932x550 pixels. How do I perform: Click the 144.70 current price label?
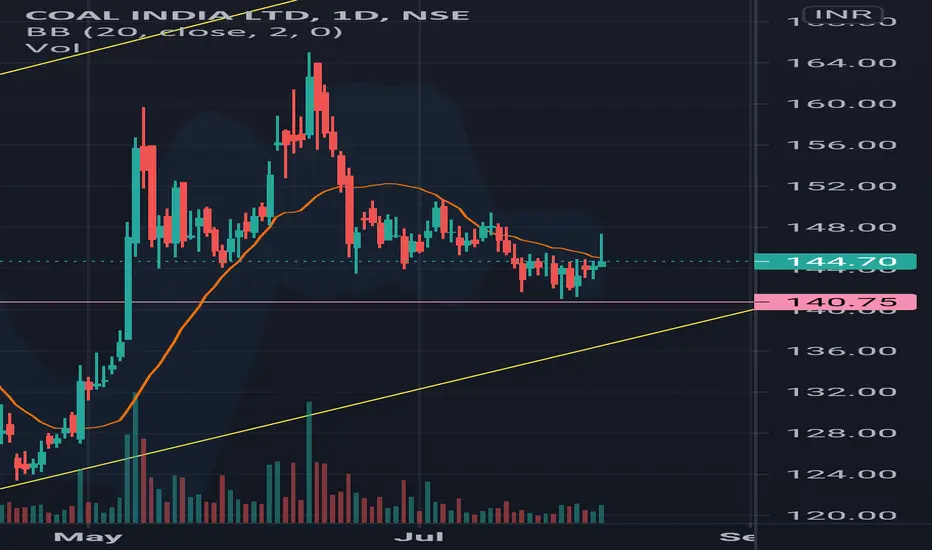pos(835,262)
